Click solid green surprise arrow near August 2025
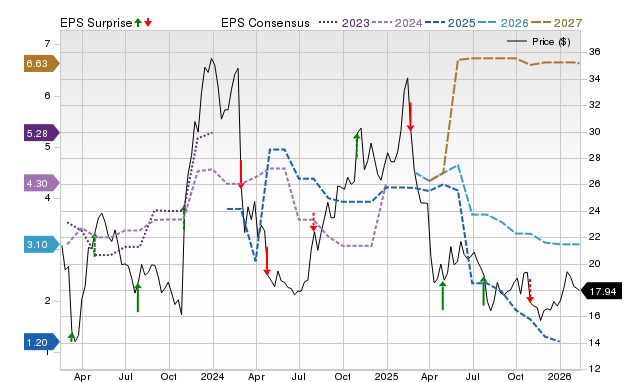 (484, 291)
